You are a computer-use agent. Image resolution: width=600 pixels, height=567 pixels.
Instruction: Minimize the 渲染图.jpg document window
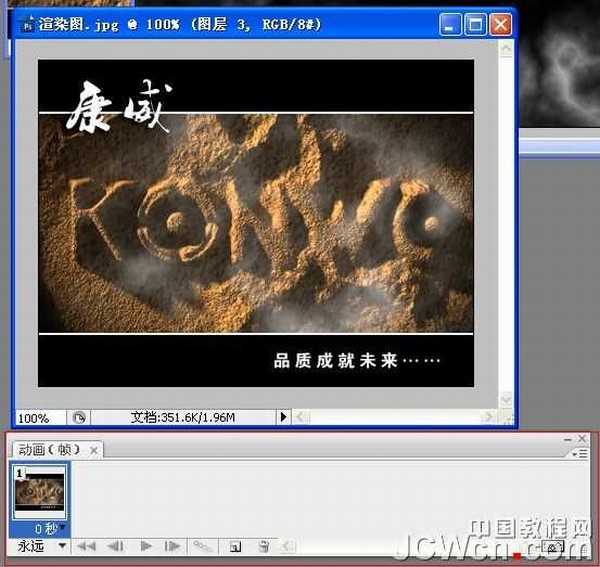452,23
